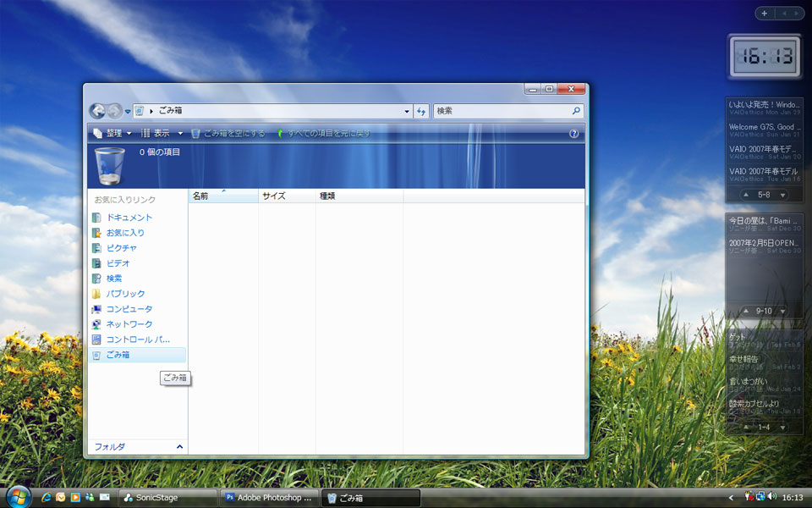Switch to the SonicStage taskbar item
This screenshot has width=812, height=508.
click(167, 498)
